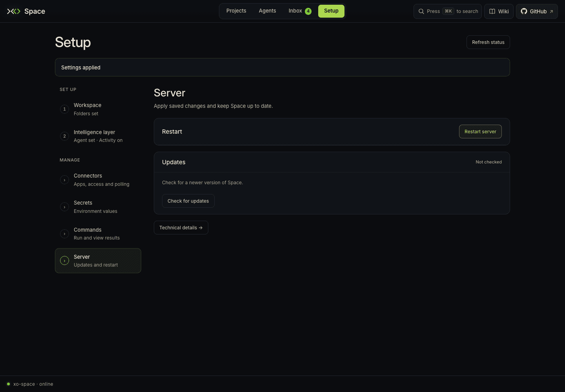Image resolution: width=565 pixels, height=392 pixels.
Task: Click the Settings applied banner
Action: point(282,67)
